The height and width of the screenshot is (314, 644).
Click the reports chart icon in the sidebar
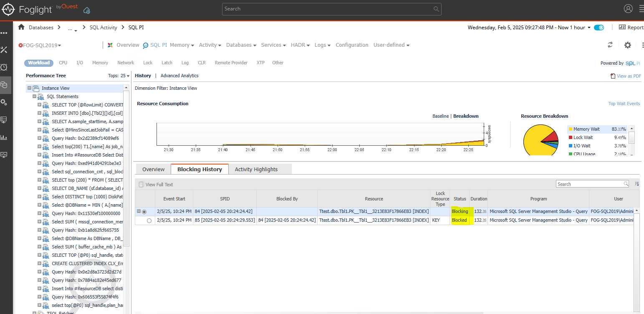(5, 137)
